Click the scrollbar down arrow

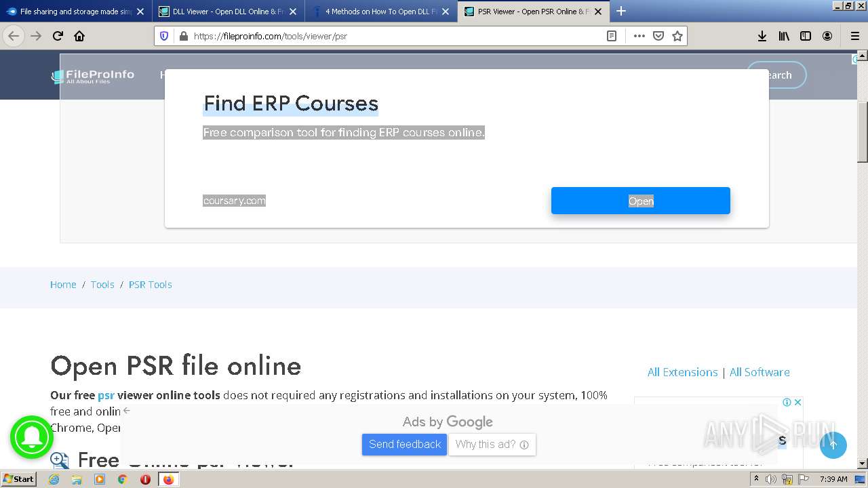(x=863, y=464)
